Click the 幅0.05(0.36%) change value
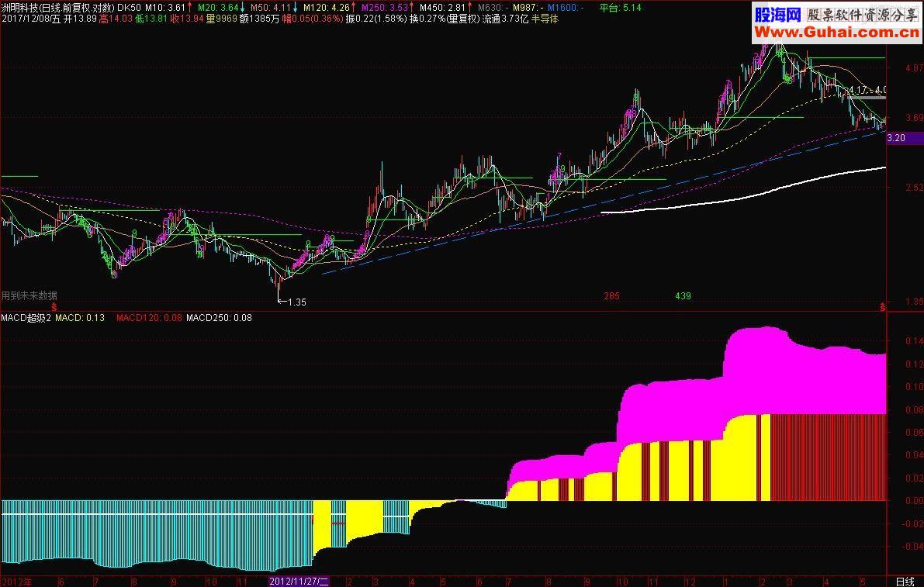 [x=313, y=19]
